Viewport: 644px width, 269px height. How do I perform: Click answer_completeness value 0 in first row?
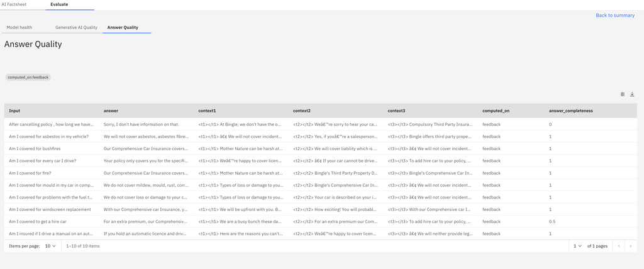click(x=550, y=124)
